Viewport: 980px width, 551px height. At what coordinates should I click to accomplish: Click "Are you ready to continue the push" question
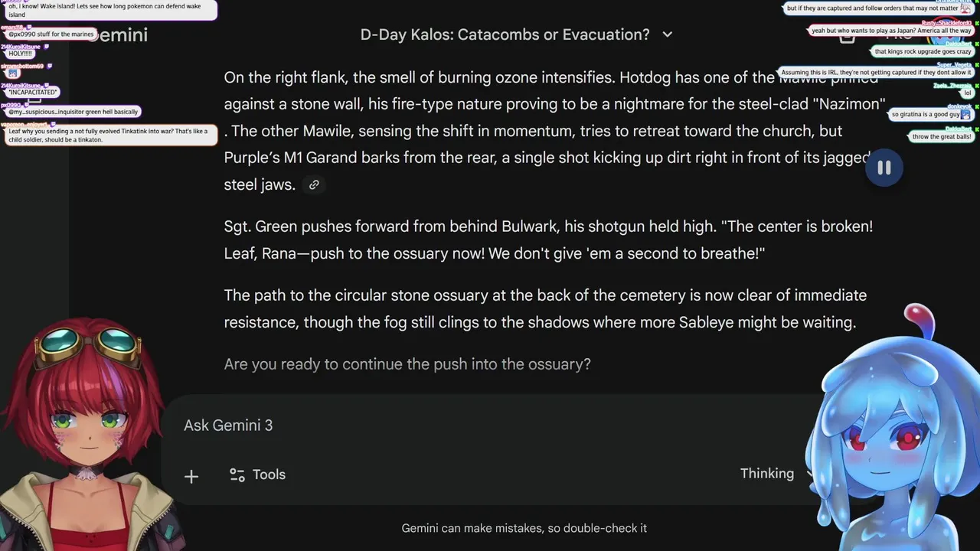click(x=407, y=364)
